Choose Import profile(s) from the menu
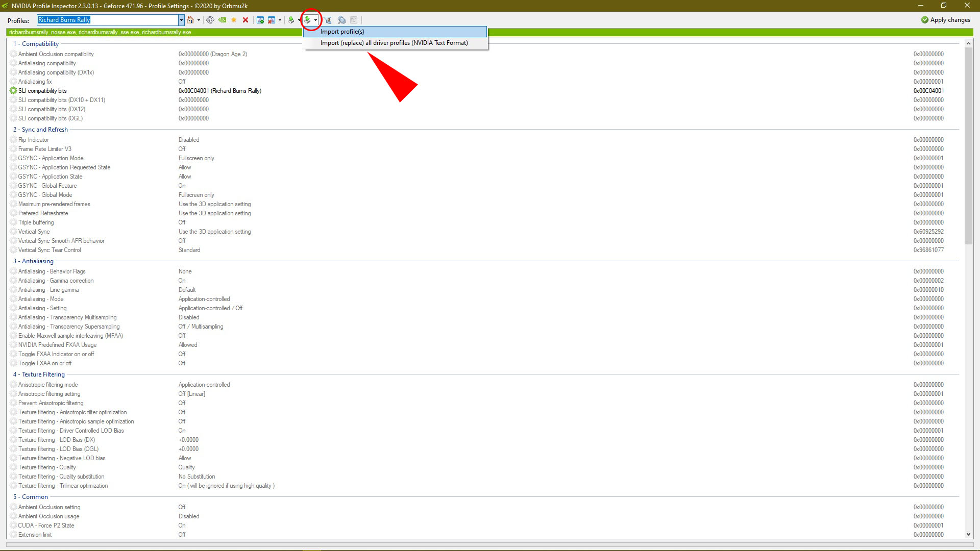The image size is (980, 551). [x=396, y=32]
